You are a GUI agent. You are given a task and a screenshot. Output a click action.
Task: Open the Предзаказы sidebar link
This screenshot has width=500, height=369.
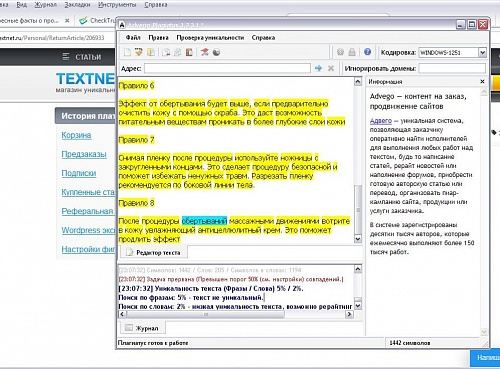click(84, 154)
